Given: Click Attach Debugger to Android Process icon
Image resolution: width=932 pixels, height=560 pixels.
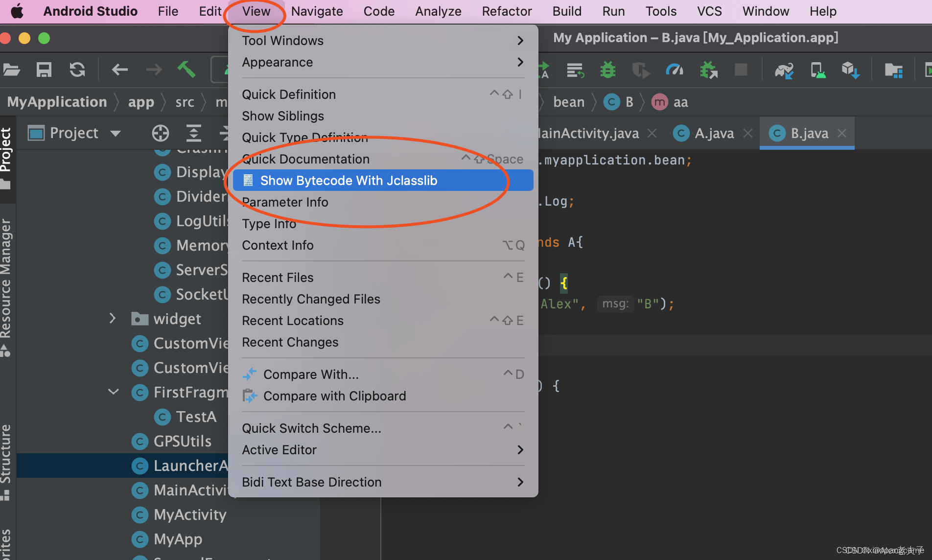Looking at the screenshot, I should pyautogui.click(x=708, y=70).
